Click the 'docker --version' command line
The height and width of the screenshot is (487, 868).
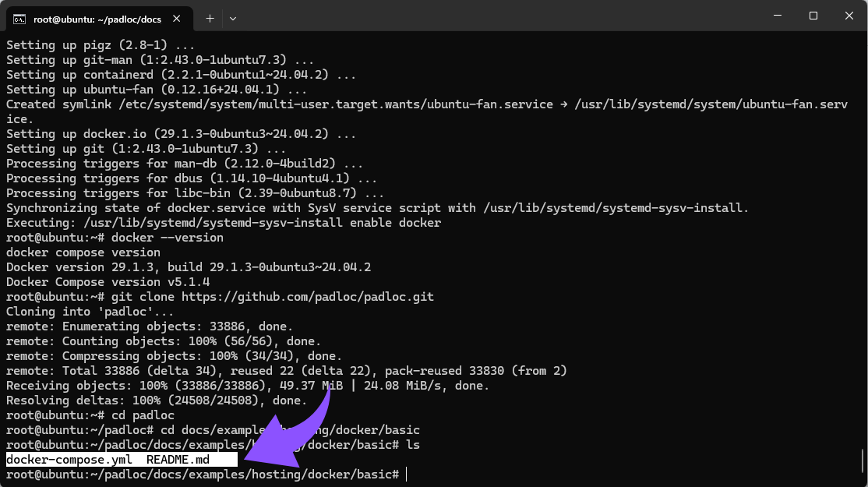[115, 238]
